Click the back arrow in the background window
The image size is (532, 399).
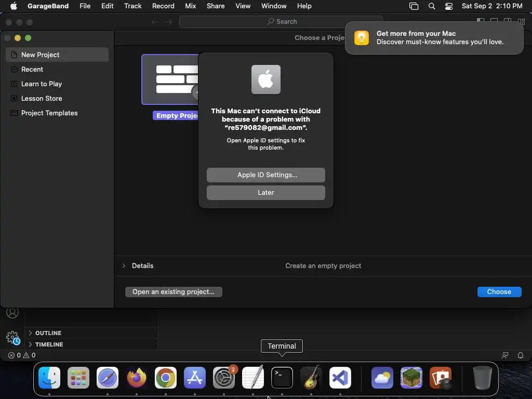155,22
